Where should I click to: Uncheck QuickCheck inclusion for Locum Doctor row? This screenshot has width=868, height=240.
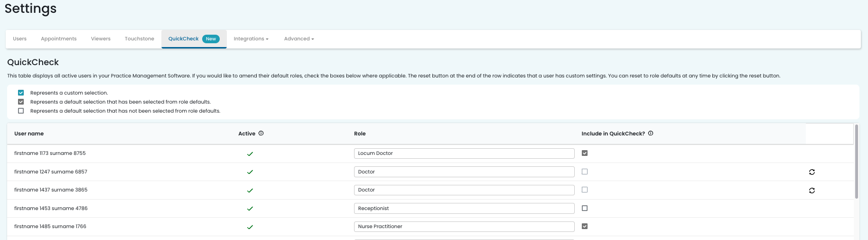click(x=585, y=153)
